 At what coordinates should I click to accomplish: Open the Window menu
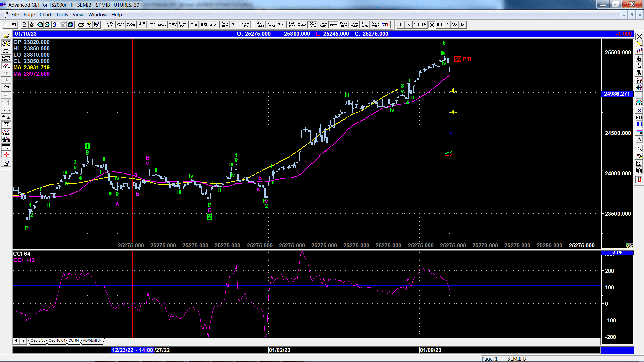coord(97,15)
